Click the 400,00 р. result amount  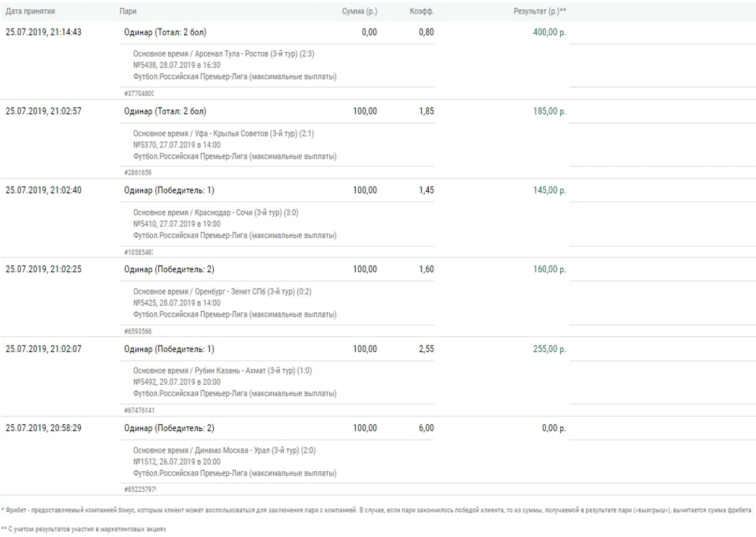pyautogui.click(x=549, y=32)
